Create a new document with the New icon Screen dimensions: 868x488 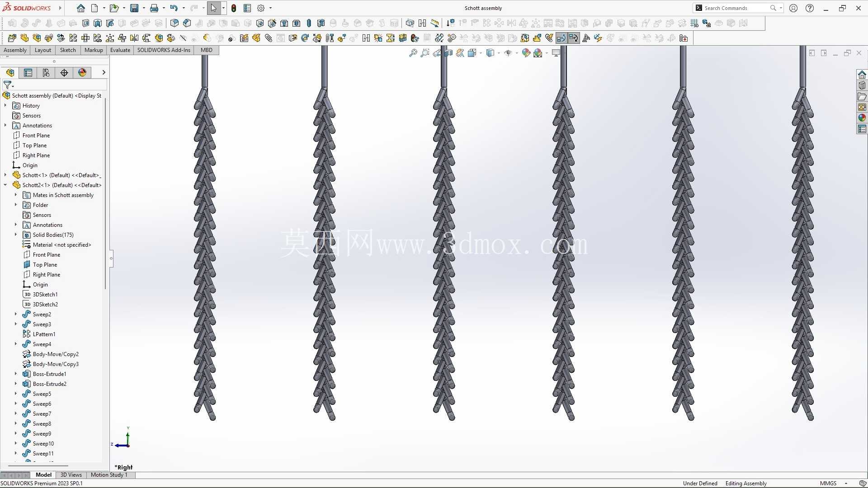[x=94, y=8]
